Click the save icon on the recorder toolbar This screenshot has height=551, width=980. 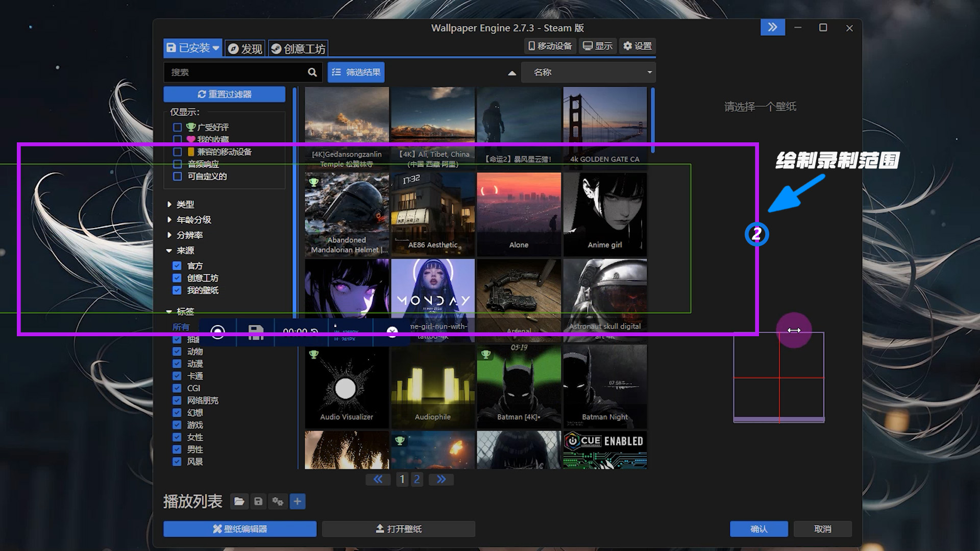(x=256, y=332)
